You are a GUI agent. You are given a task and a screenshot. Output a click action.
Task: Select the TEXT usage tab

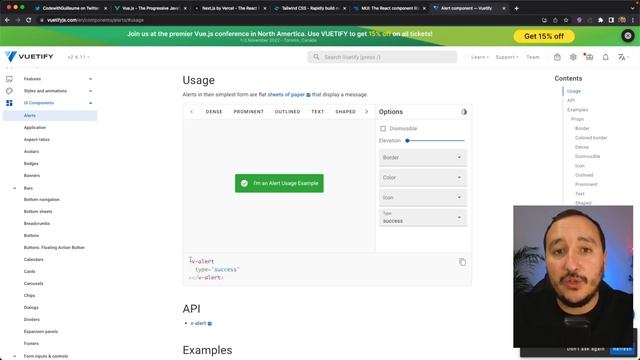[318, 111]
